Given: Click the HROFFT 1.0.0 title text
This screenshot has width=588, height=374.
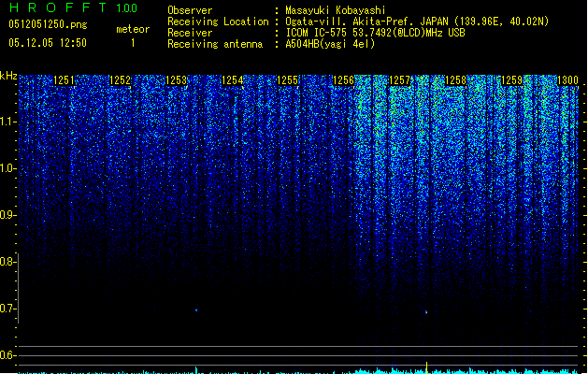Looking at the screenshot, I should (74, 7).
